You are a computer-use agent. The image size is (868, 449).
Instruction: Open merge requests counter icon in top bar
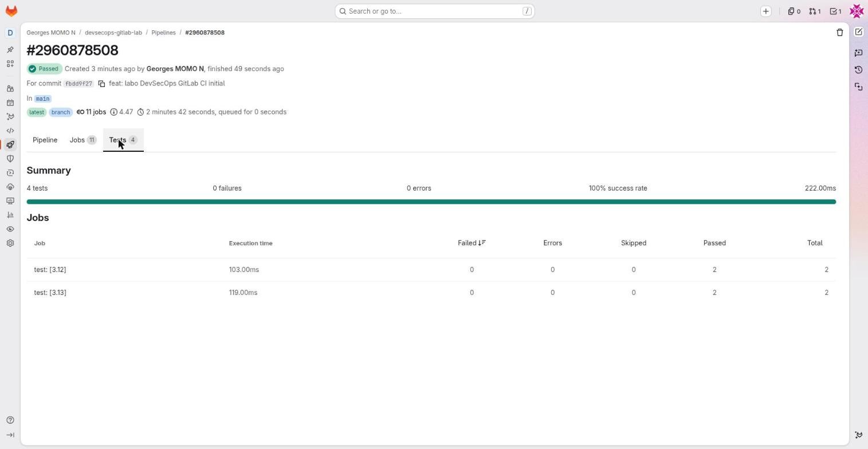[x=815, y=11]
